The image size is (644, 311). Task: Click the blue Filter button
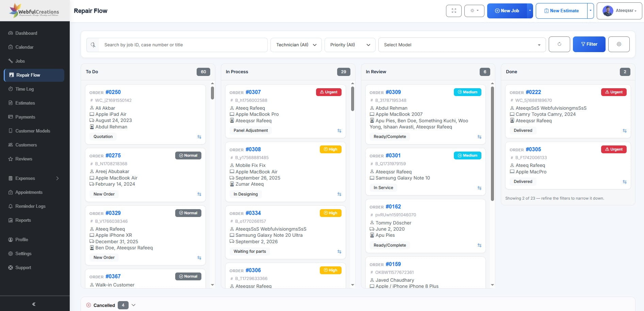589,44
